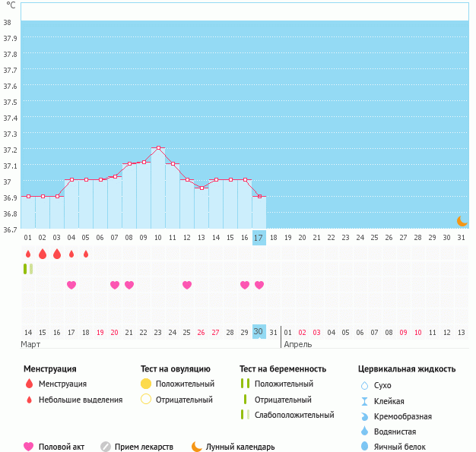
Task: Select highlighted calendar date 30
Action: pyautogui.click(x=259, y=332)
